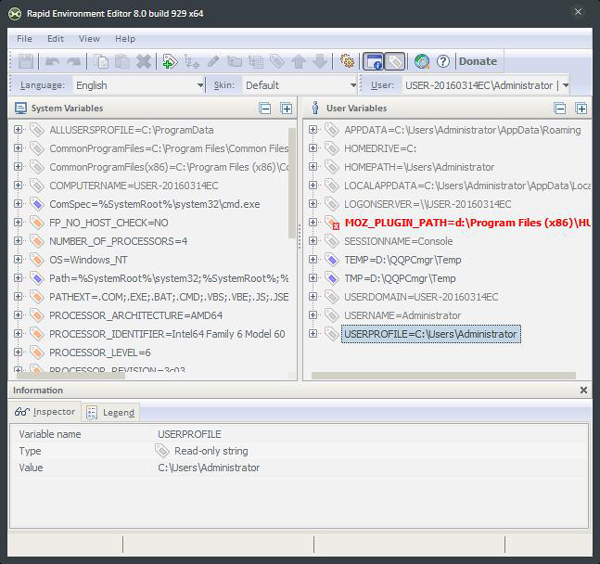Select the red MOZ_PLUGIN_PATH entry
Screen dimensions: 600x564
coord(467,223)
